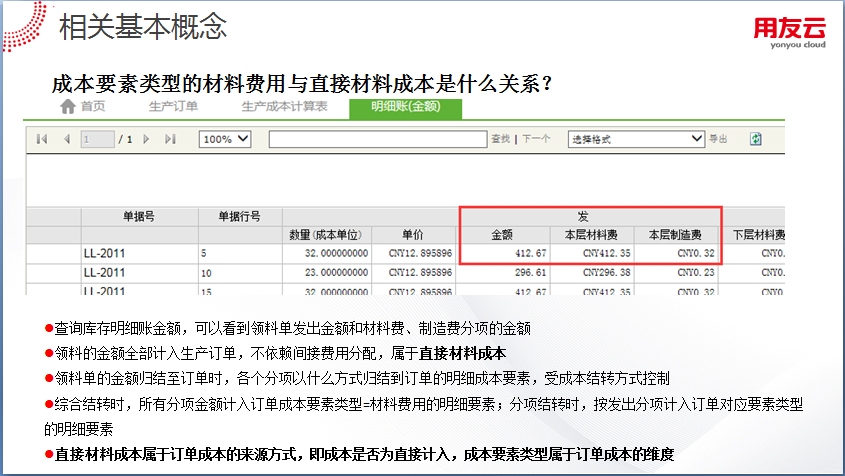Viewport: 845px width, 476px height.
Task: Jump to the last report page
Action: click(x=171, y=139)
